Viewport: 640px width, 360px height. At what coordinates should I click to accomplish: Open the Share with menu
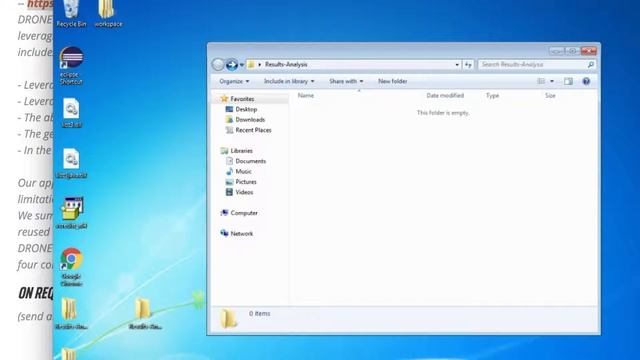346,81
